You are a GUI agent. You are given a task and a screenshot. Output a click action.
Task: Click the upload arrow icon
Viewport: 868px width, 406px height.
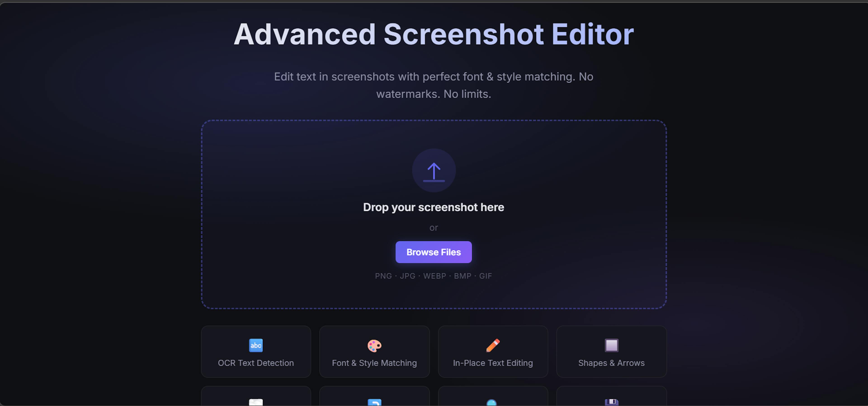coord(434,171)
